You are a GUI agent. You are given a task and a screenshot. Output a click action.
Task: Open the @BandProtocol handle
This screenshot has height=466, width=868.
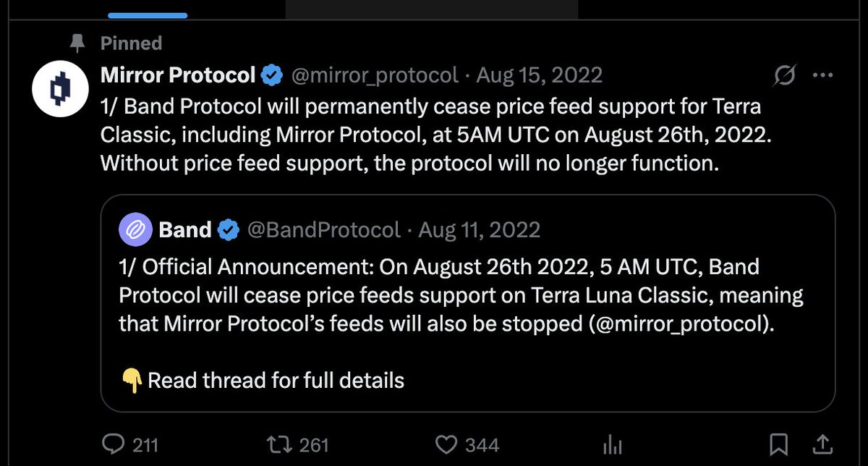324,230
